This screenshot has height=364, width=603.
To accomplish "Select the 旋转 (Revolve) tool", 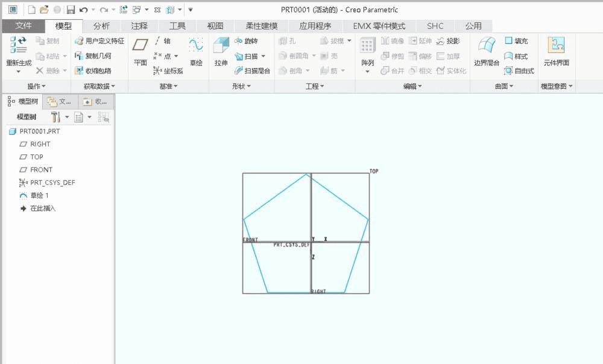I will pos(249,41).
